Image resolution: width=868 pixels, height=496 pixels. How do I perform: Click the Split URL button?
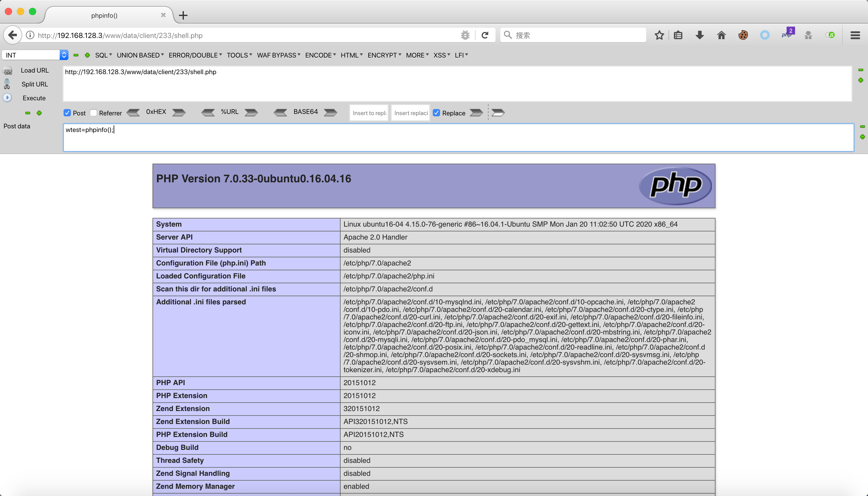click(x=34, y=84)
